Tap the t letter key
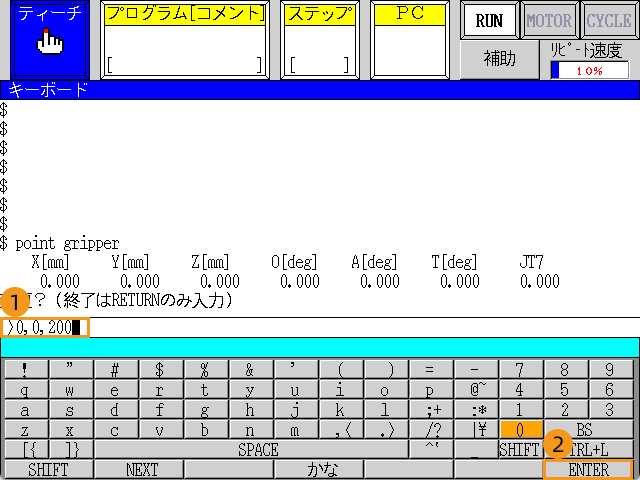 coord(206,390)
